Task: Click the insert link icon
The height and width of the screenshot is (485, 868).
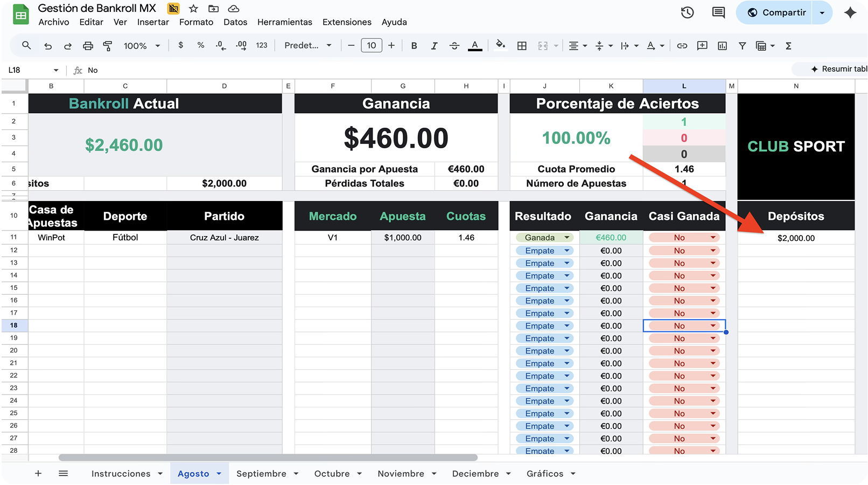Action: [682, 46]
